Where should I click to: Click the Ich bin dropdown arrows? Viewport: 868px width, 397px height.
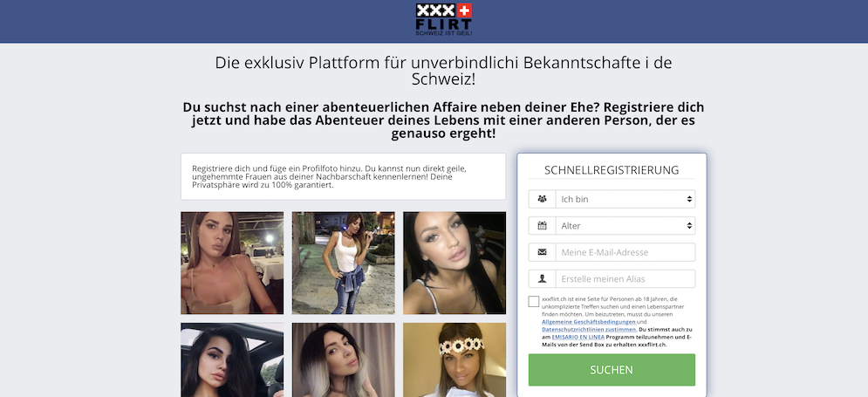pos(689,199)
